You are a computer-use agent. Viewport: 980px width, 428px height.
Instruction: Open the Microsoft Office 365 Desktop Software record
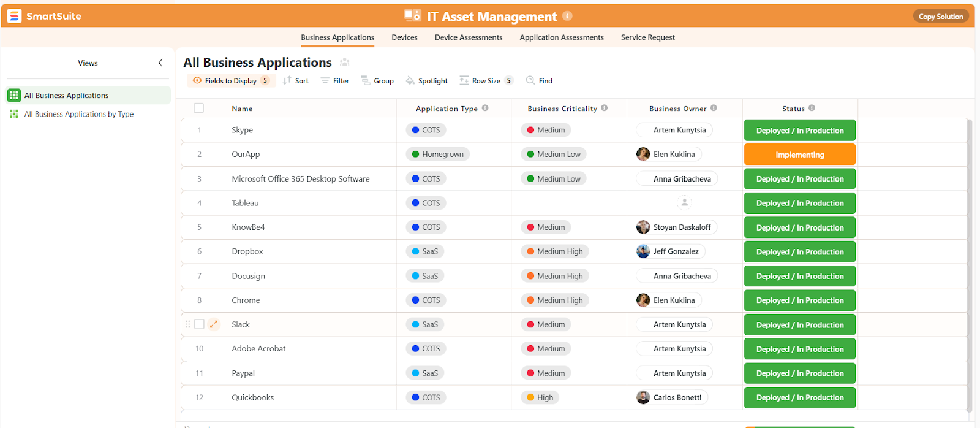[x=301, y=178]
